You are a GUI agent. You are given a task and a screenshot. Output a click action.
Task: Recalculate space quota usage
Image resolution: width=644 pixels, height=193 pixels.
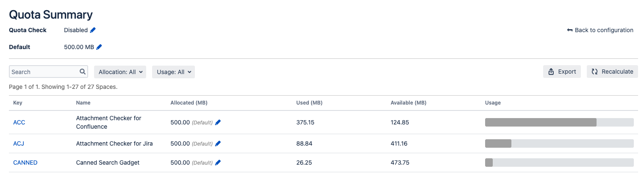point(612,72)
